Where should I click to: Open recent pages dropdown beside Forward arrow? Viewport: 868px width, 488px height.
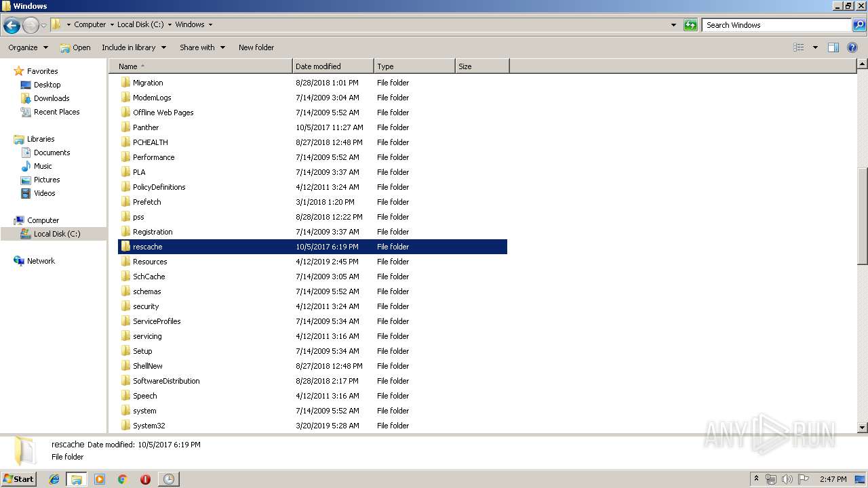coord(43,26)
